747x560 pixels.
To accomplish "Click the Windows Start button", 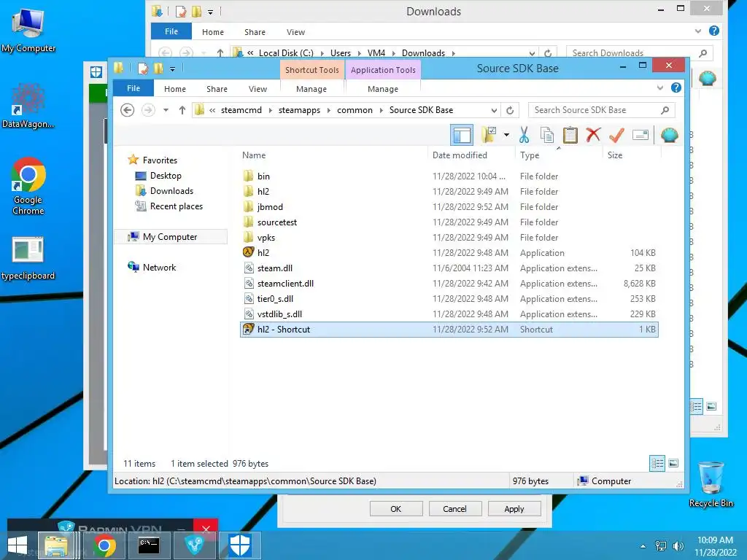I will click(x=18, y=545).
